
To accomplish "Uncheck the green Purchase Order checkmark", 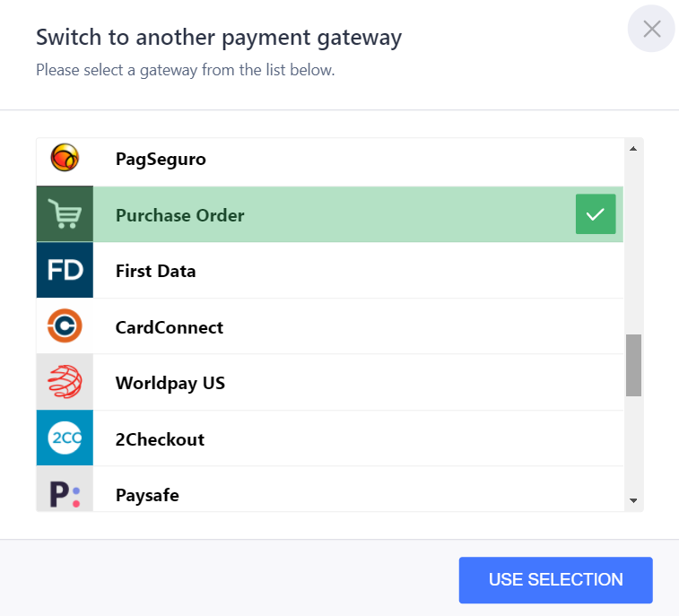I will [596, 214].
